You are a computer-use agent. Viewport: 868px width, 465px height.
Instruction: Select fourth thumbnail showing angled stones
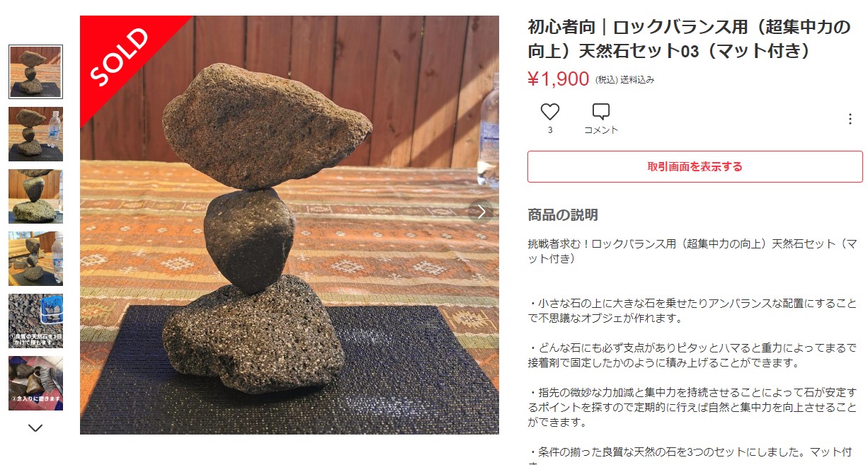point(35,258)
